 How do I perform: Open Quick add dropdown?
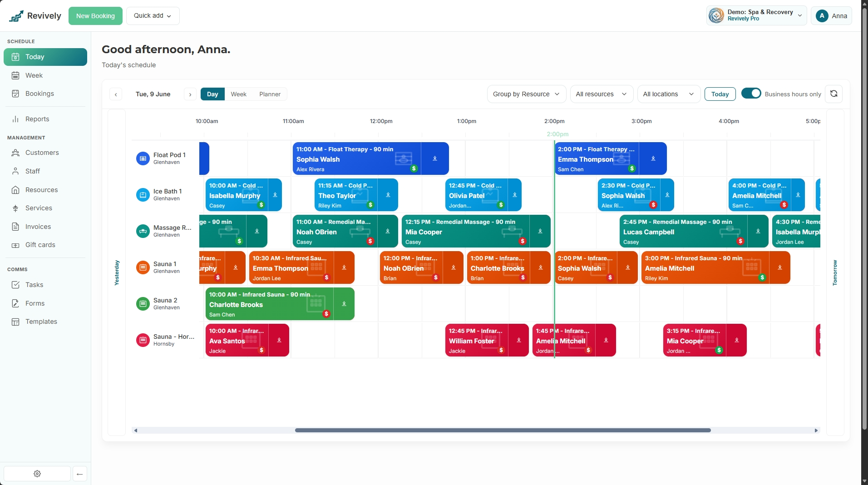click(x=153, y=16)
